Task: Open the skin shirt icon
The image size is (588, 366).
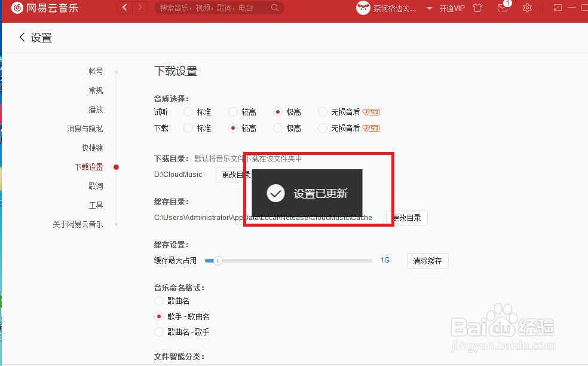Action: coord(477,8)
